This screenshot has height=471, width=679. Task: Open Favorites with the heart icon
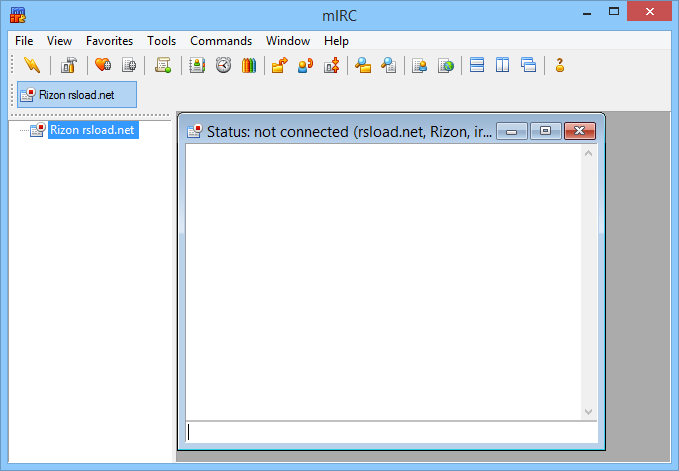[x=103, y=66]
